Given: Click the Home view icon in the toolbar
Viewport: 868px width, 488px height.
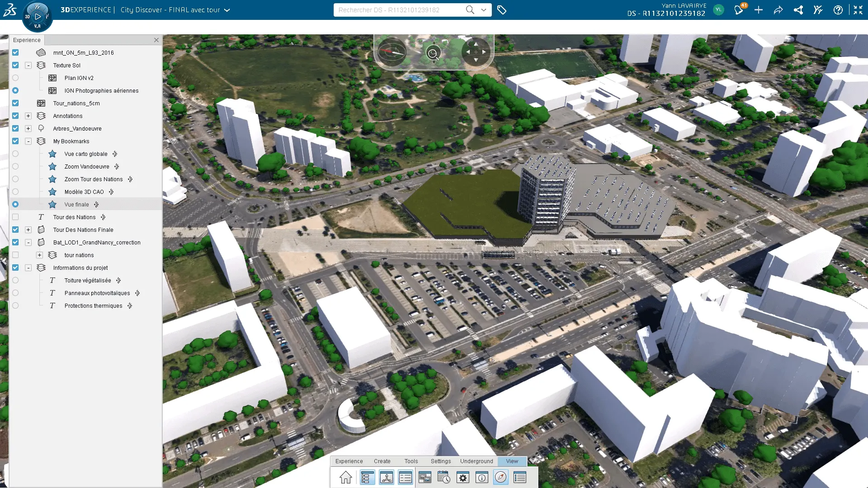Looking at the screenshot, I should 346,478.
